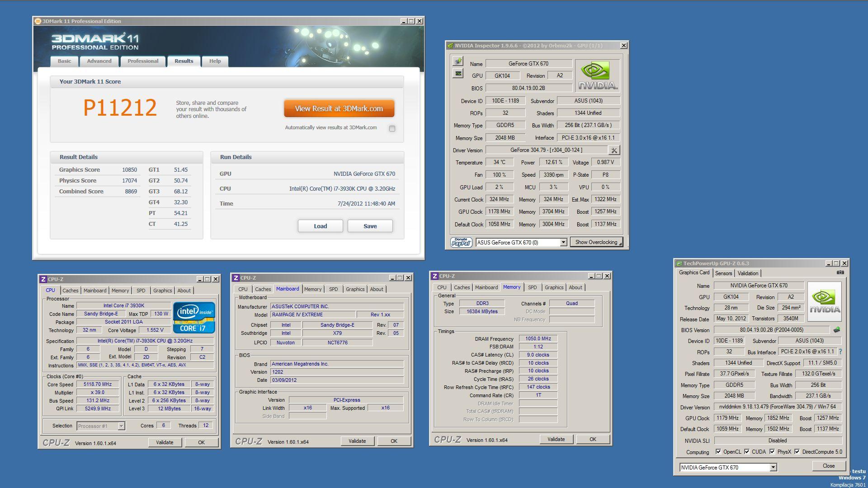Viewport: 868px width, 488px height.
Task: Click the RAMPAGE IV EXTREME model field
Action: pos(312,314)
